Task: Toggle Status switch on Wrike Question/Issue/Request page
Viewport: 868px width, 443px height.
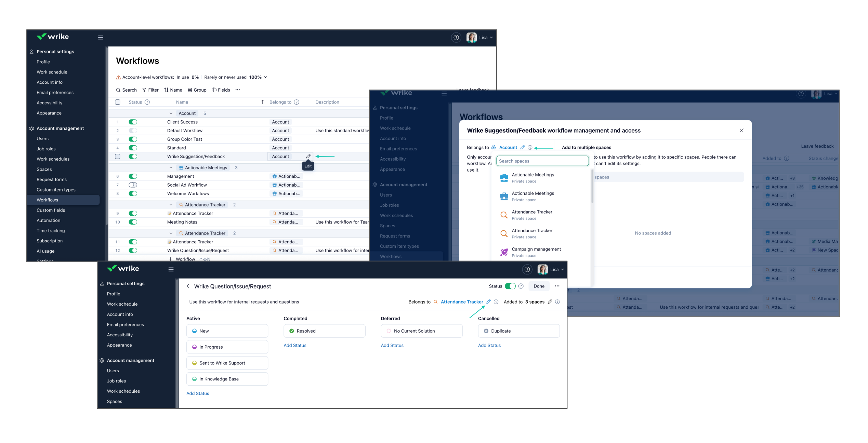Action: pos(510,286)
